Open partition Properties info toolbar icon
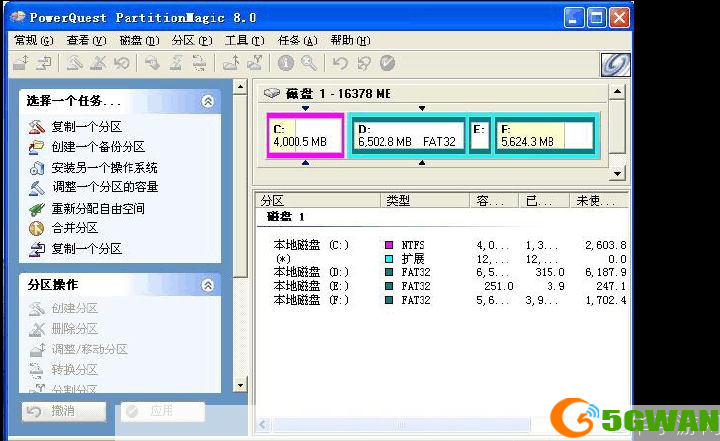Image resolution: width=720 pixels, height=441 pixels. pyautogui.click(x=286, y=62)
